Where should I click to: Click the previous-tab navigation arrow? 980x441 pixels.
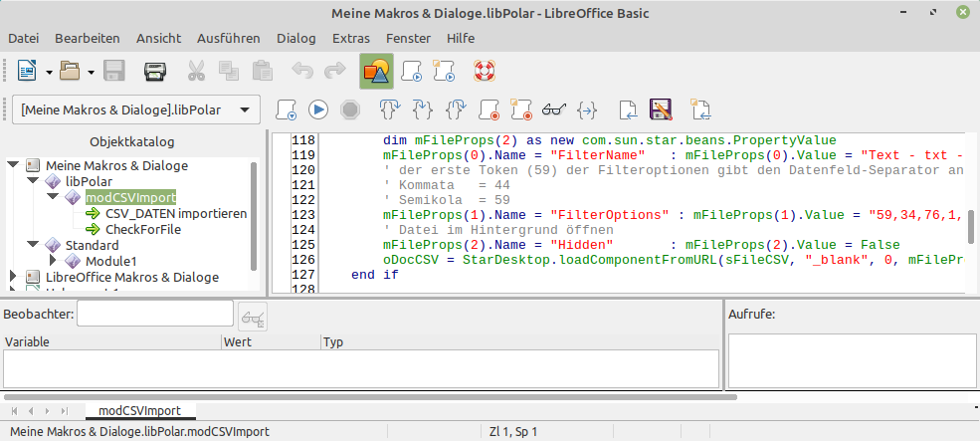(31, 411)
